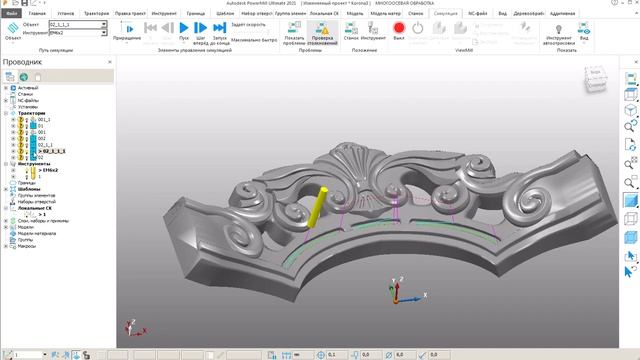Click the clipboard icon in Проводник header

click(38, 77)
